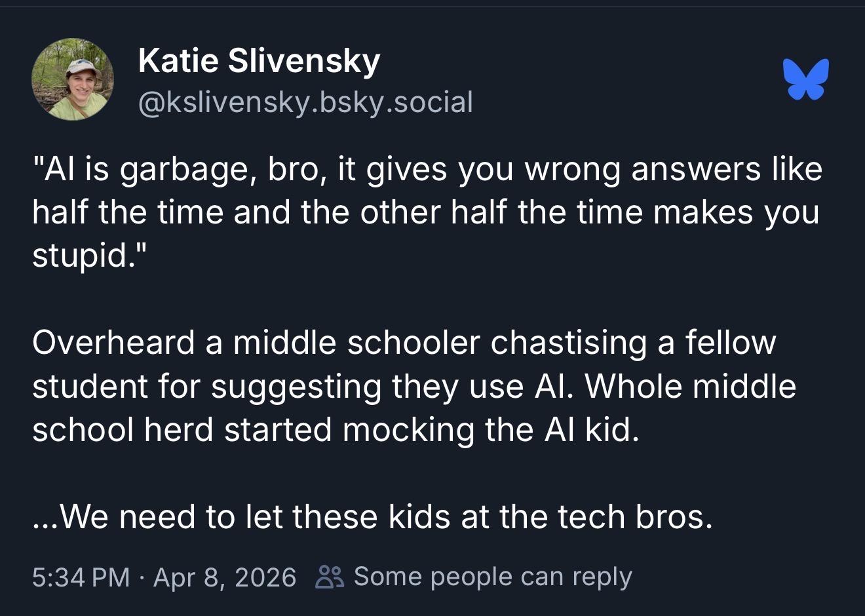Click the Bluesky butterfly logo
The image size is (865, 616).
805,79
